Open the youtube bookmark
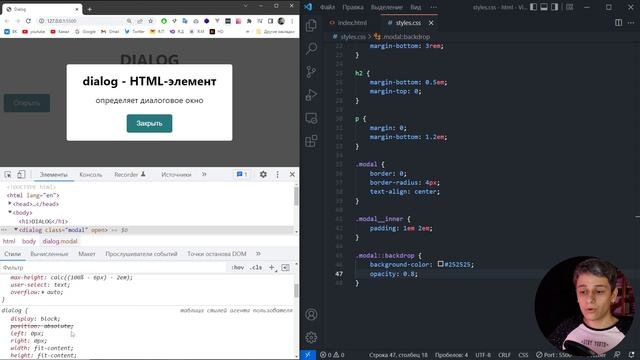The image size is (640, 360). (34, 31)
